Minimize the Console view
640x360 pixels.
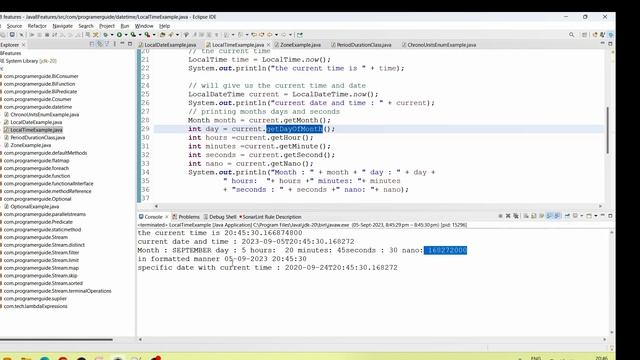602,215
